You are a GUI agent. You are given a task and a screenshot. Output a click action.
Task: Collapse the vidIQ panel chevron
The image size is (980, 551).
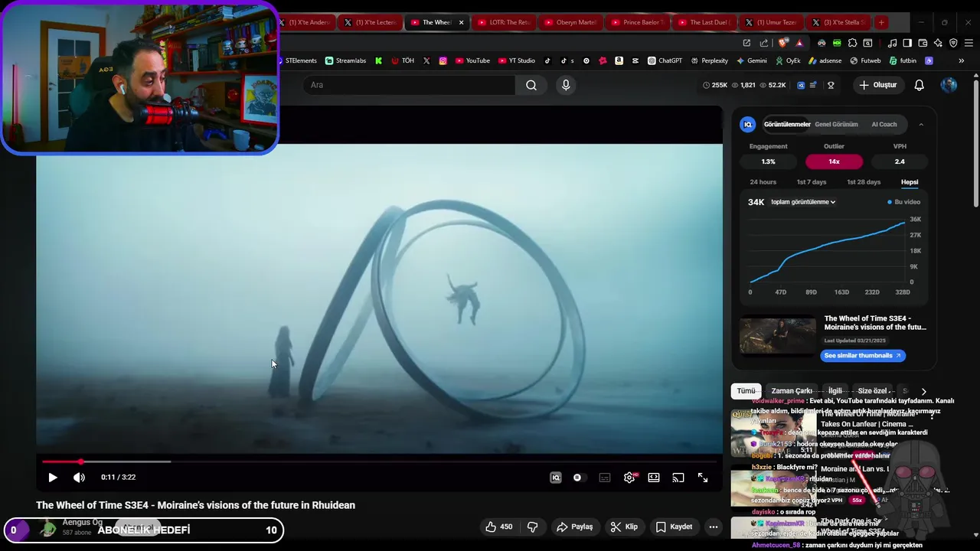click(x=921, y=124)
